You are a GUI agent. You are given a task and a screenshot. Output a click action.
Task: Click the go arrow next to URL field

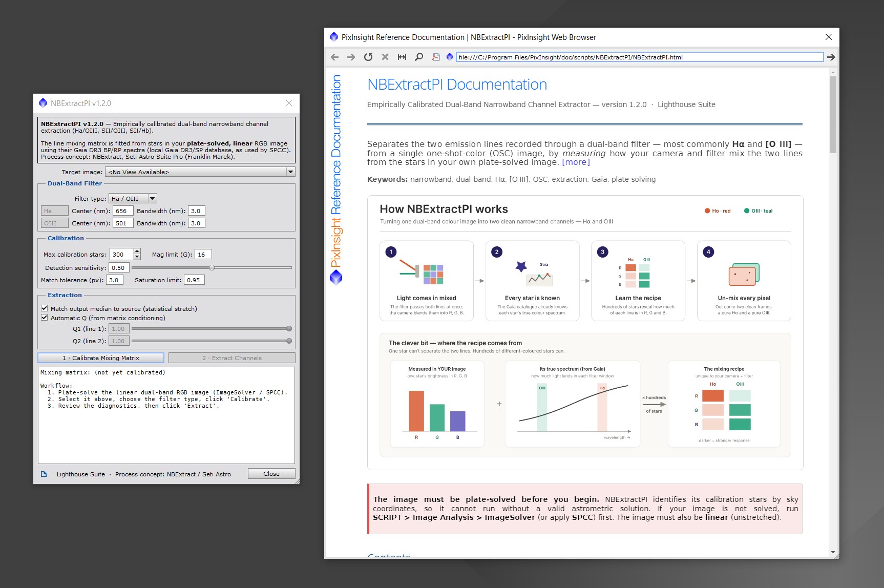pos(831,57)
